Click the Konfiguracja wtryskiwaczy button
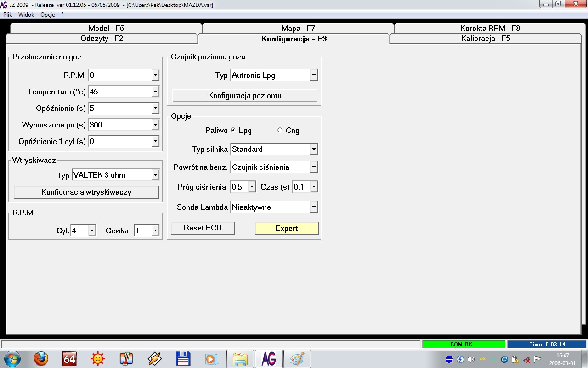 pyautogui.click(x=86, y=192)
